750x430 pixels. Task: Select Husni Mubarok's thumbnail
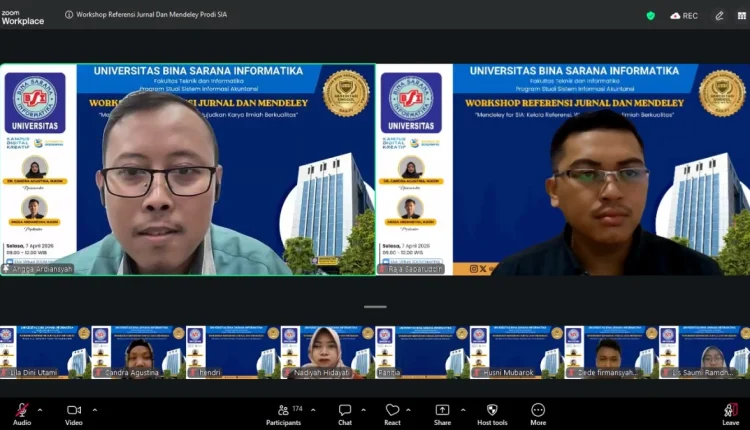[517, 353]
